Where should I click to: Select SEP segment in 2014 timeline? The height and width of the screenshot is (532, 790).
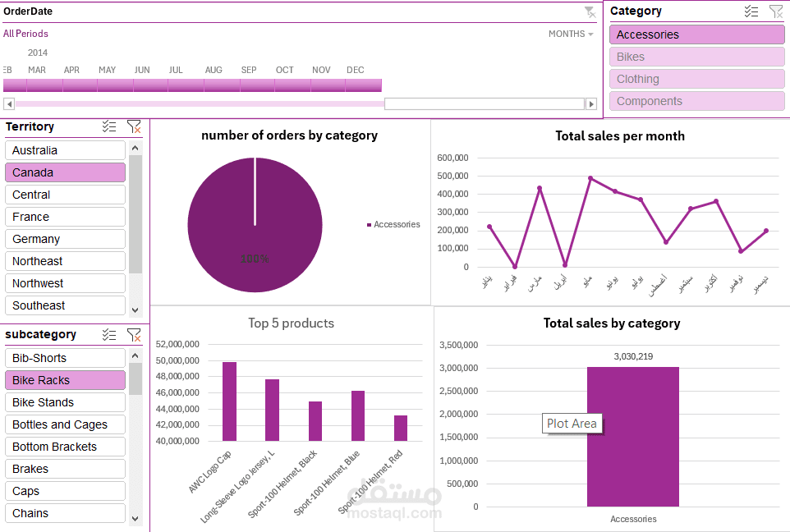point(258,85)
